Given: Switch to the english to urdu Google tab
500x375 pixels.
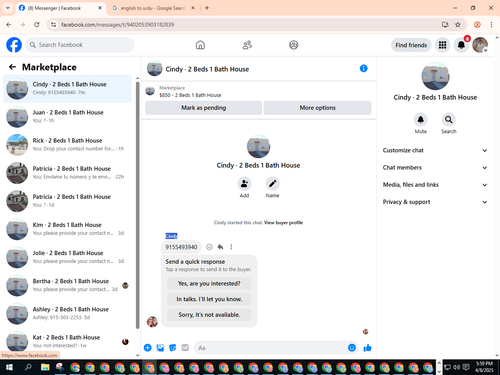Looking at the screenshot, I should point(153,8).
